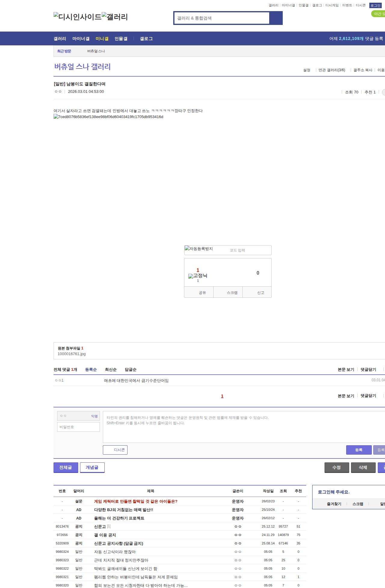Open the 디시콘 emoticon picker
The image size is (385, 588).
point(115,450)
